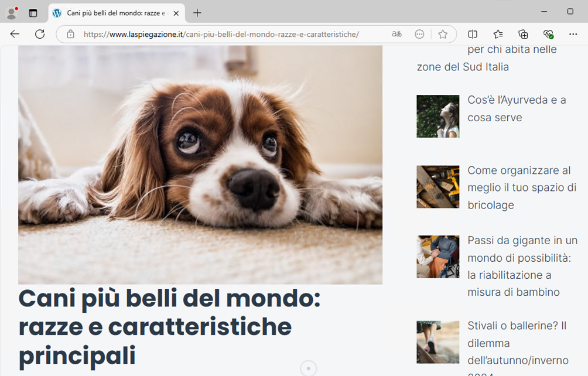Click the Passi da gigante article thumbnail
The image size is (588, 376).
click(437, 257)
